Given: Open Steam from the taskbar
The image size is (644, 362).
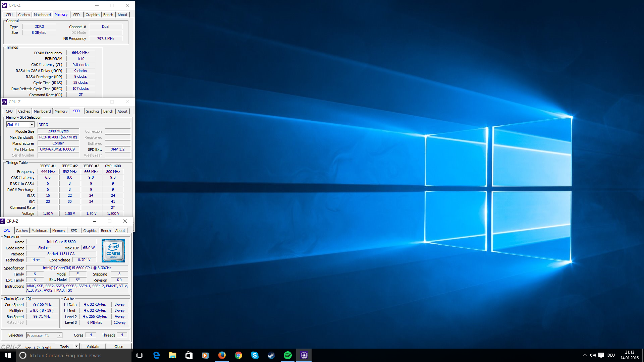Looking at the screenshot, I should pyautogui.click(x=271, y=355).
